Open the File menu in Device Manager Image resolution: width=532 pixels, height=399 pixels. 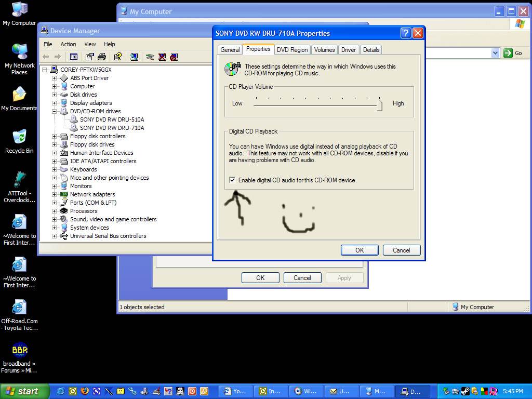(x=48, y=44)
